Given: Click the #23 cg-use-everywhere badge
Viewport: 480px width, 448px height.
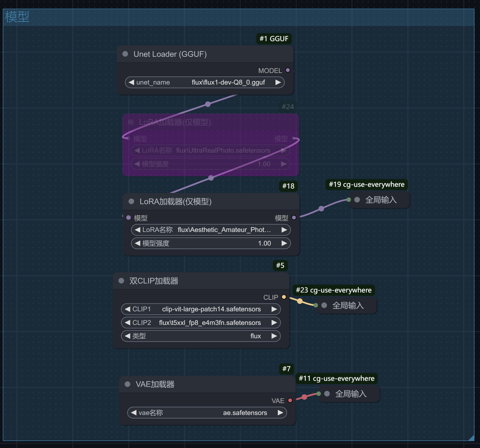Looking at the screenshot, I should [334, 290].
